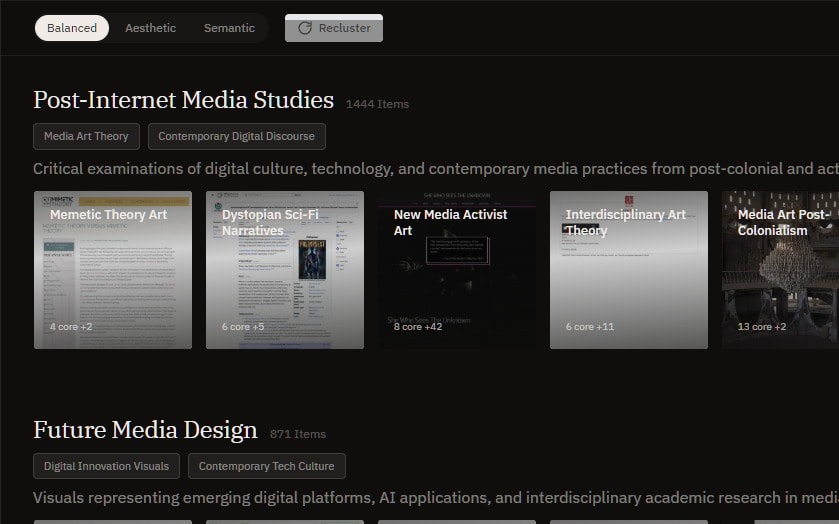Open the New Media Activist Art card
Screen dimensions: 839x524
pos(457,270)
